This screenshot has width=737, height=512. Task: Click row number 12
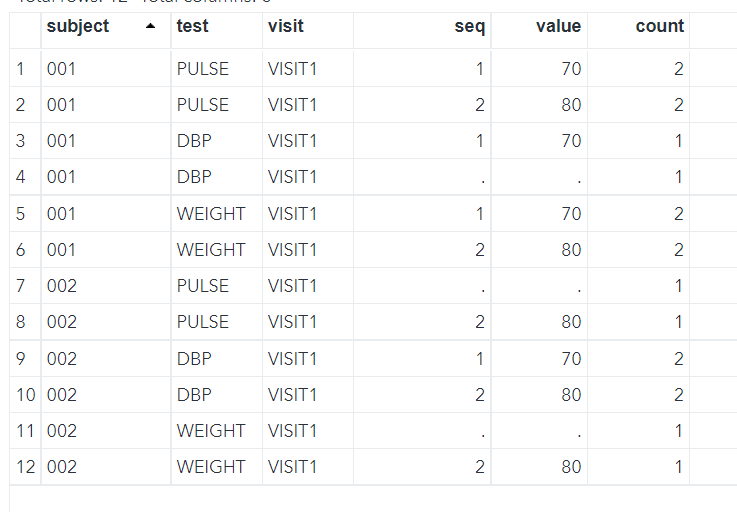tap(25, 467)
